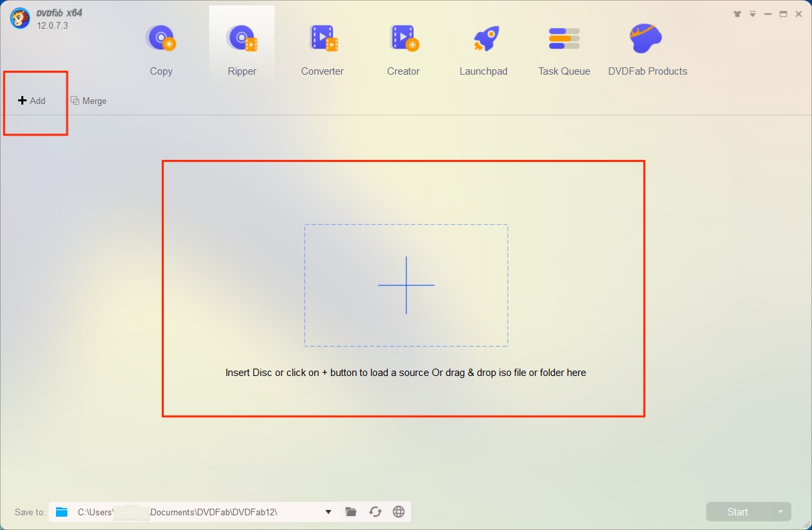Viewport: 812px width, 530px height.
Task: Open the title bar dropdown menu triangle
Action: 753,14
